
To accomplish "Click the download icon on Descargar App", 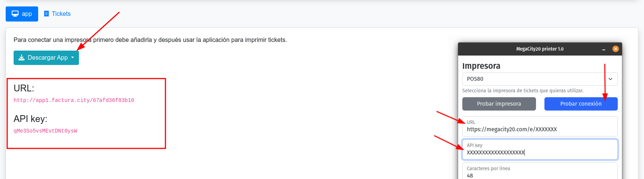I will [x=22, y=57].
